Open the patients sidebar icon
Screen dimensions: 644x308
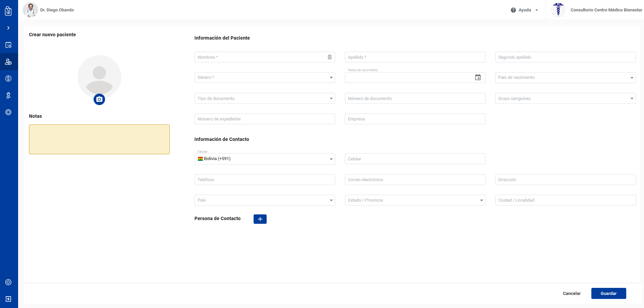(x=8, y=62)
